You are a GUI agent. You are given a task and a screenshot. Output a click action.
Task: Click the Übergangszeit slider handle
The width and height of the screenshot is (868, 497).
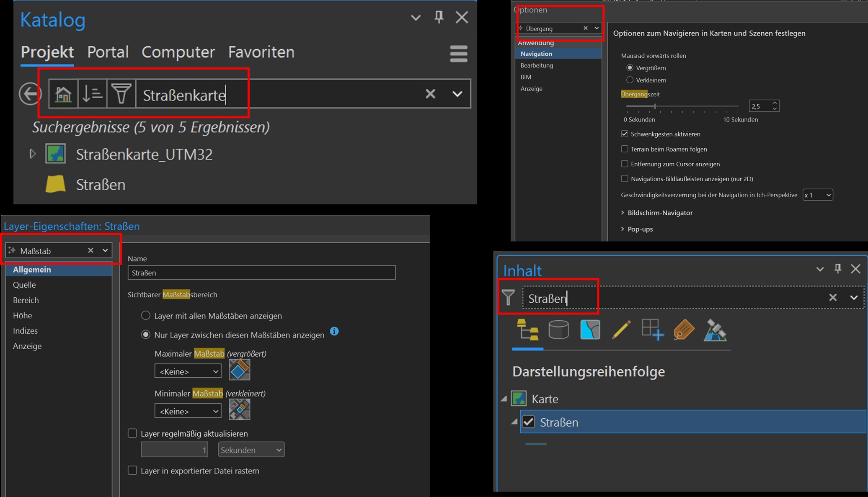point(655,106)
